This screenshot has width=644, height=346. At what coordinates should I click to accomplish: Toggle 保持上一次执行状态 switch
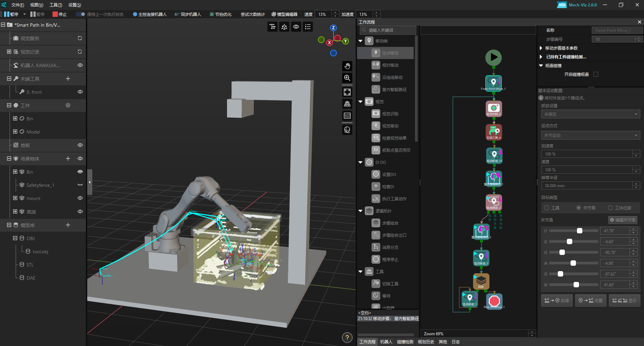pos(80,14)
